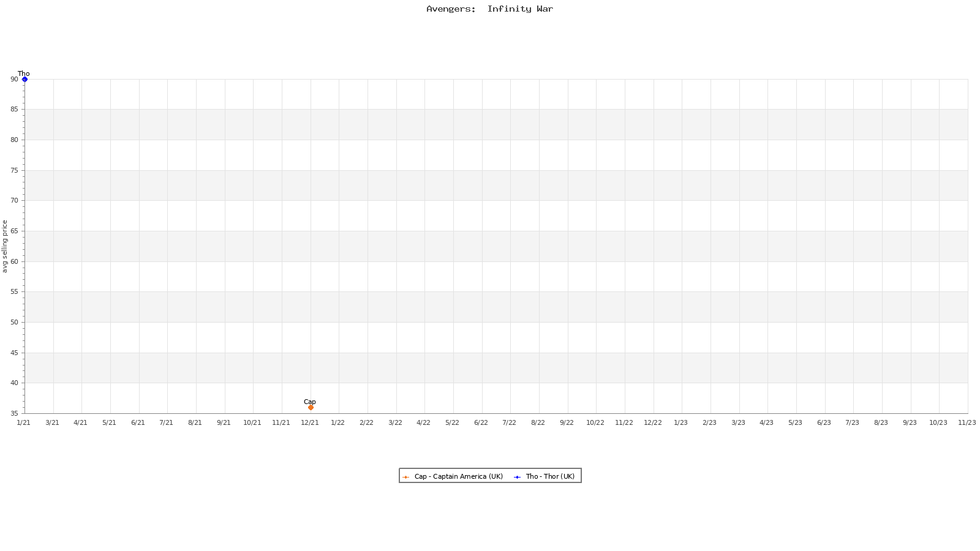The height and width of the screenshot is (551, 980).
Task: Click the 'Cap' data label
Action: [310, 402]
